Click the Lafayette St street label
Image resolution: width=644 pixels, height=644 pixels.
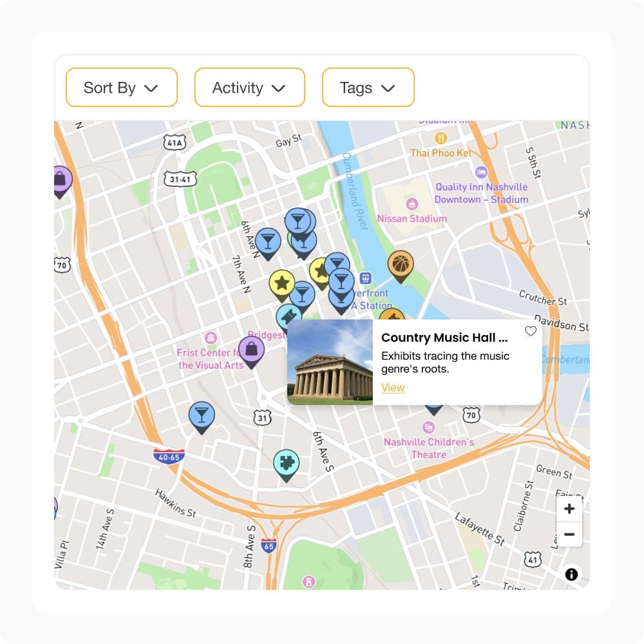(x=480, y=529)
